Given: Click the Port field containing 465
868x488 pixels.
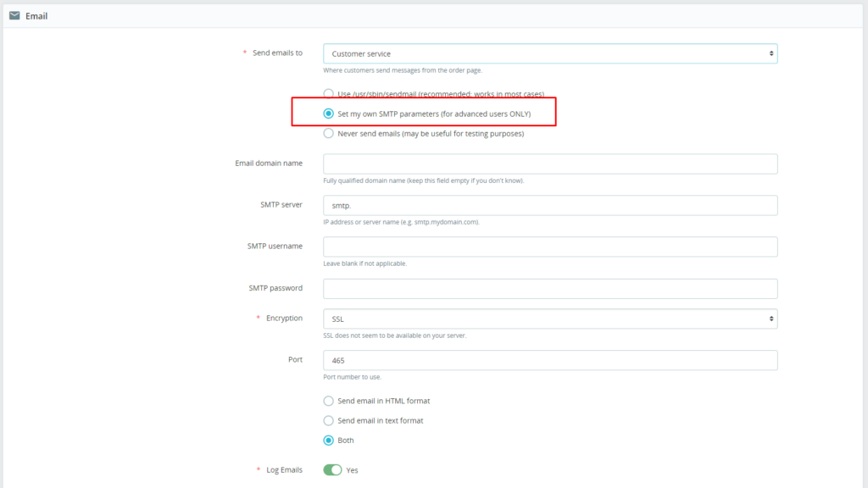Looking at the screenshot, I should click(550, 360).
